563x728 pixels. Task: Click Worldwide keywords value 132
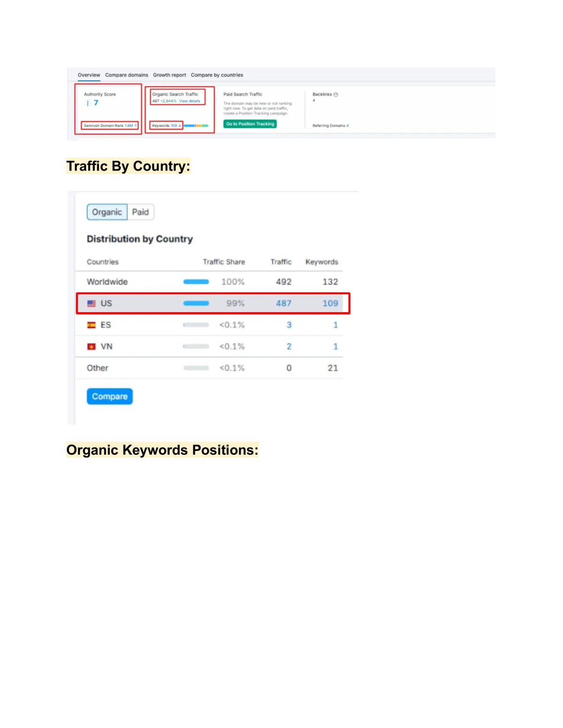point(330,282)
